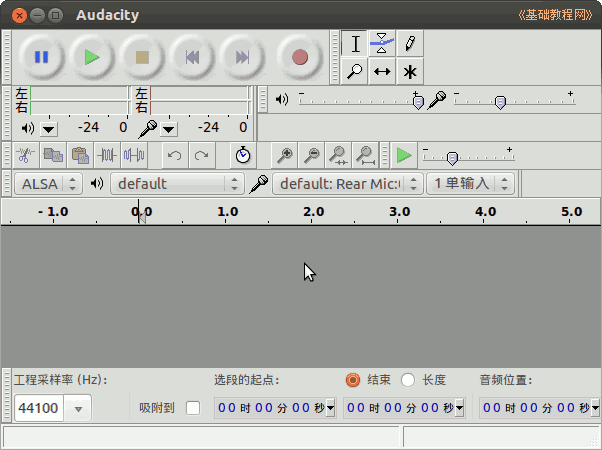
Task: Click the Undo arrow icon
Action: tap(175, 155)
